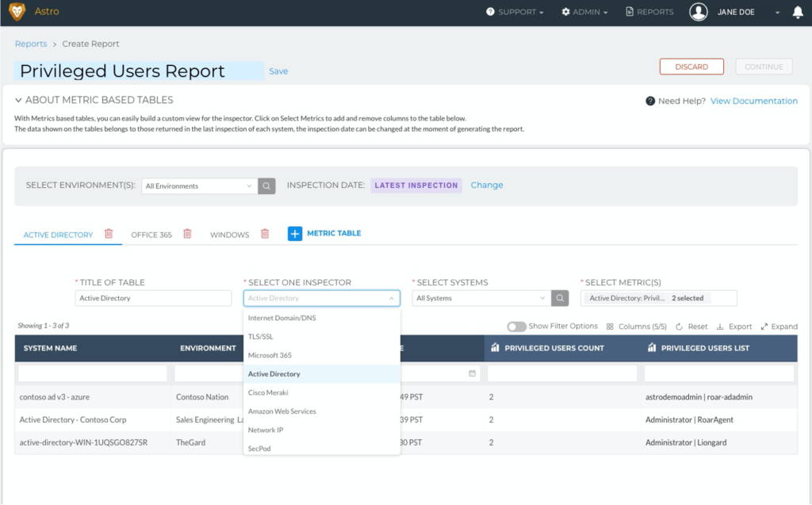Image resolution: width=812 pixels, height=505 pixels.
Task: Edit the Privileged Users Report title field
Action: pos(139,71)
